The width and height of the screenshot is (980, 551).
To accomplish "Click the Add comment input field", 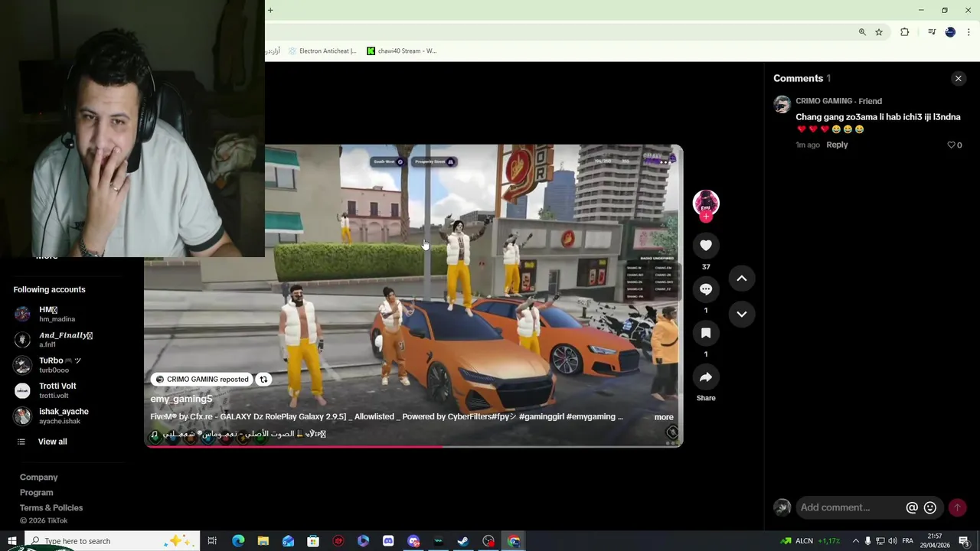I will pyautogui.click(x=850, y=507).
